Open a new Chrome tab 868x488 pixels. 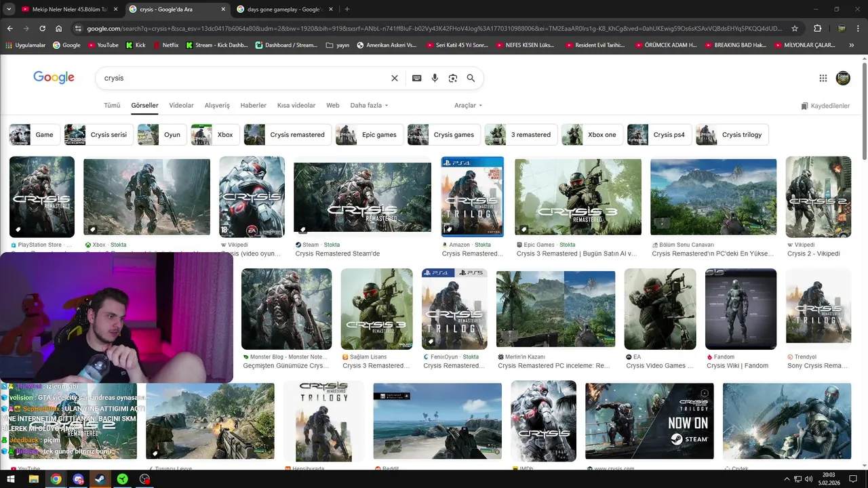click(x=347, y=9)
